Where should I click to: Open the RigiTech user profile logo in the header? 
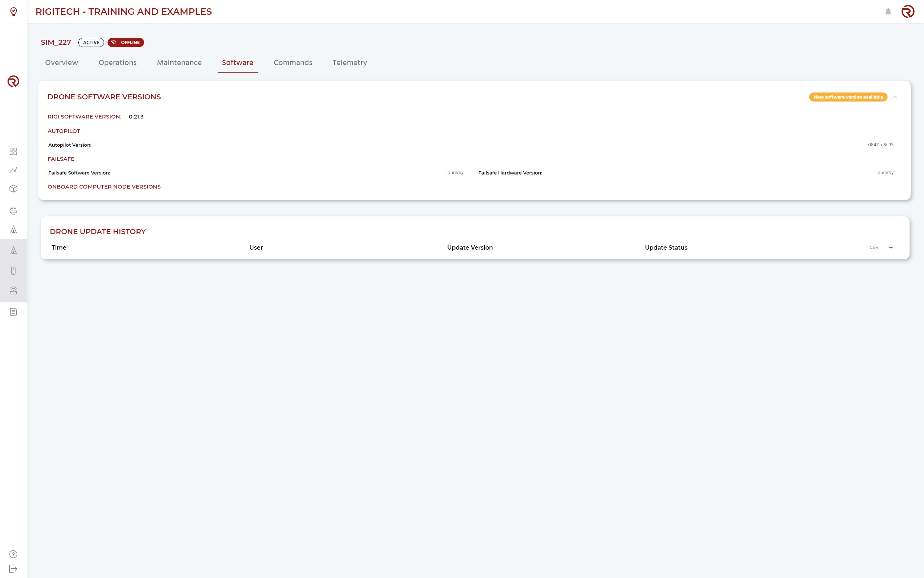tap(908, 12)
